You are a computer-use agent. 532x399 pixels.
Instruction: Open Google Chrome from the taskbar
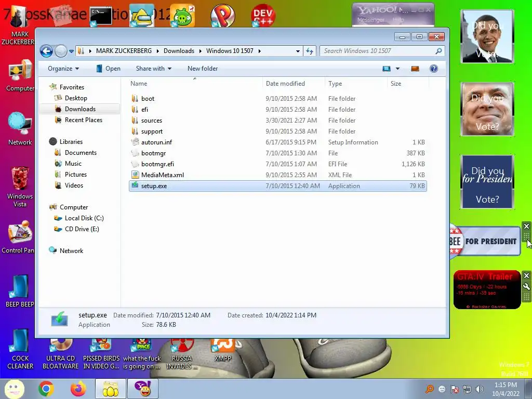point(46,389)
